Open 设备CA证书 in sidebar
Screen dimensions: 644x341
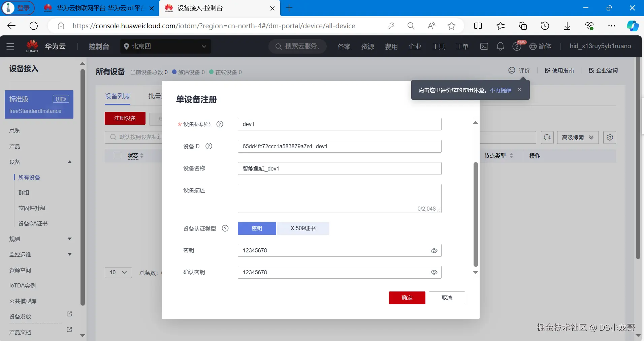(x=33, y=224)
